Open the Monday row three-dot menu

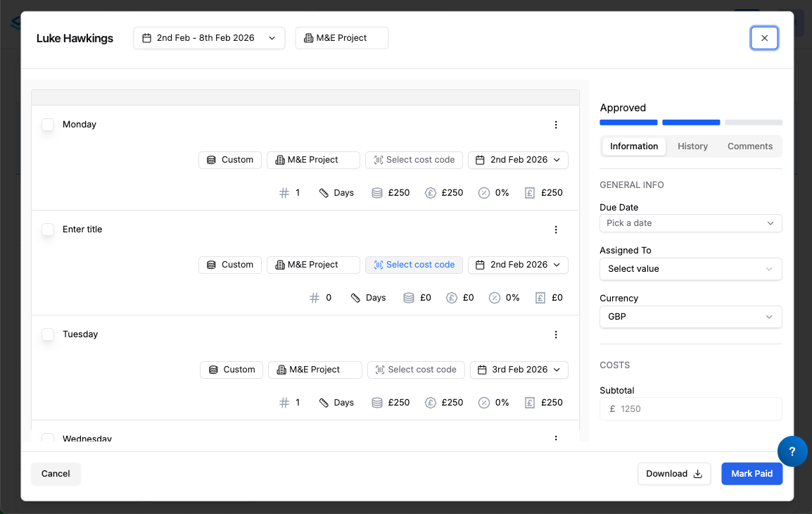(x=556, y=125)
